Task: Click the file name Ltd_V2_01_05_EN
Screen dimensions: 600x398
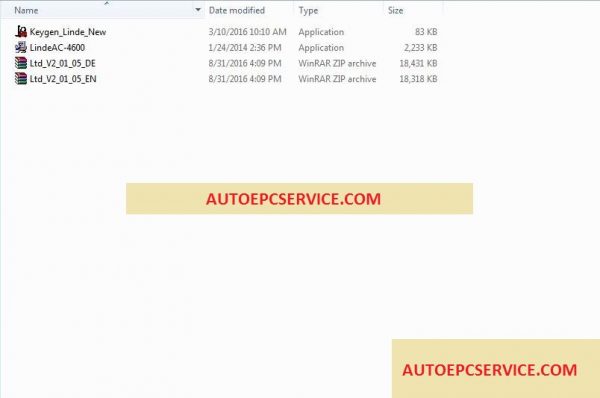Action: pos(63,79)
